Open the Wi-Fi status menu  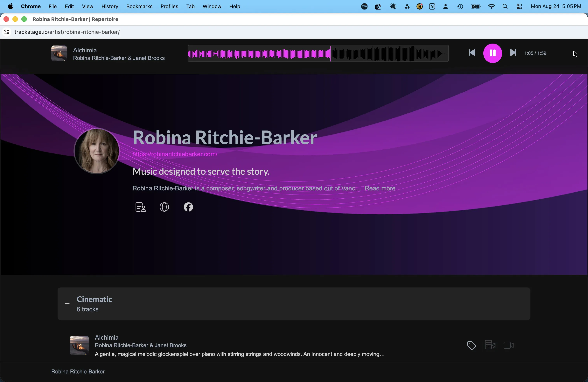(x=492, y=6)
